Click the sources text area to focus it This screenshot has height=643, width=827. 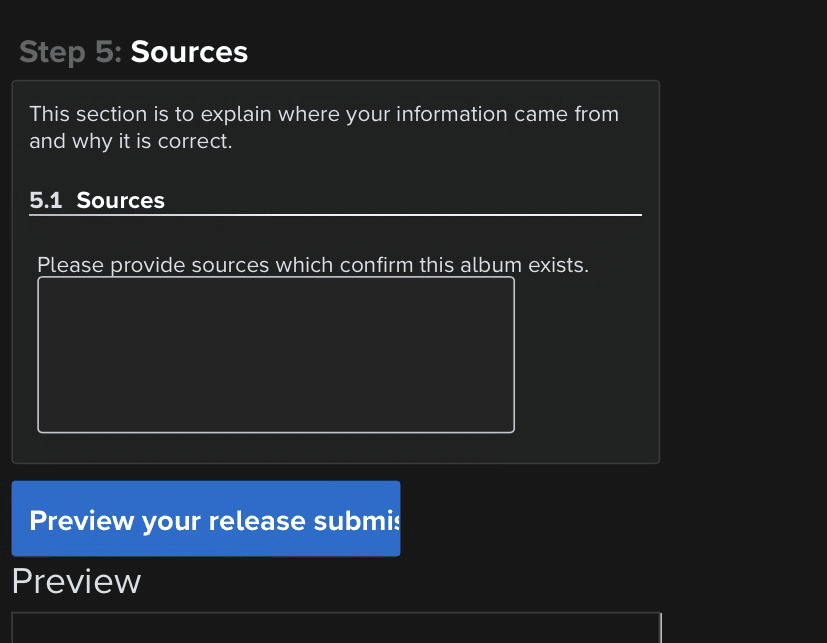pos(276,354)
